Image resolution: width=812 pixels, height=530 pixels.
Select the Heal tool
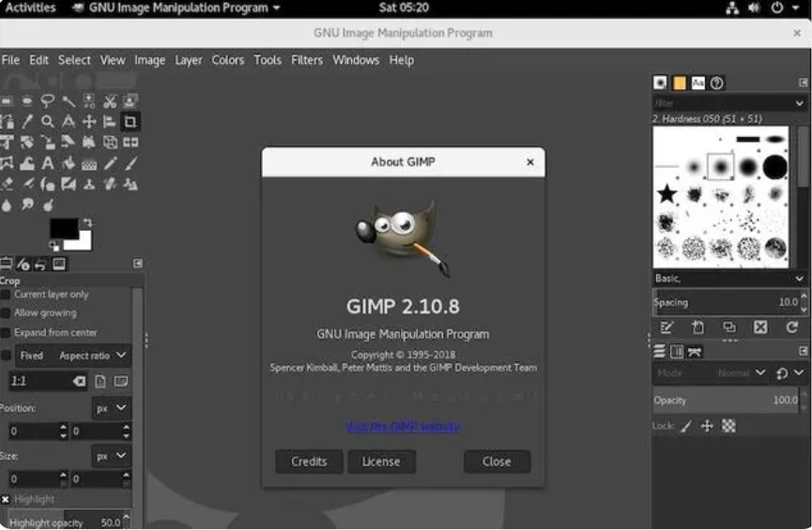(x=110, y=184)
